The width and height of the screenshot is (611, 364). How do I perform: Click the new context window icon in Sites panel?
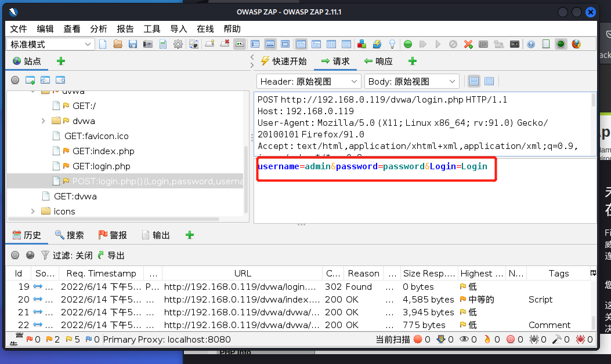pyautogui.click(x=30, y=80)
